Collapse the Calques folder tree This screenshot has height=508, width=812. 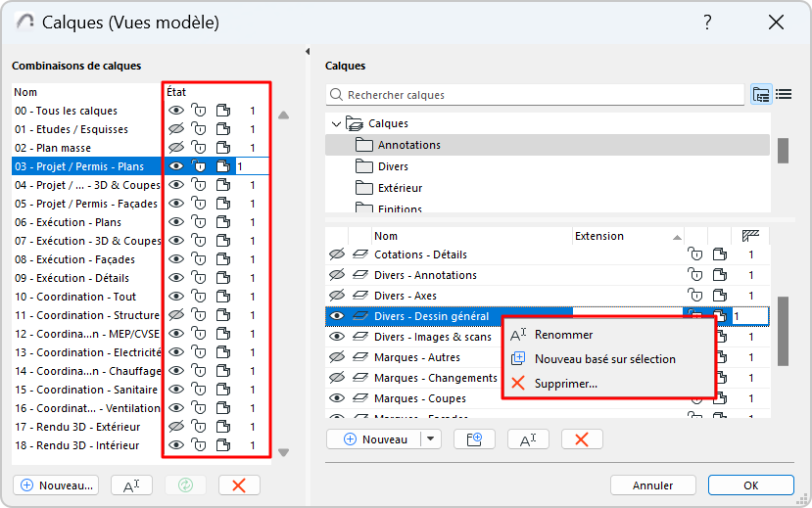pos(338,124)
